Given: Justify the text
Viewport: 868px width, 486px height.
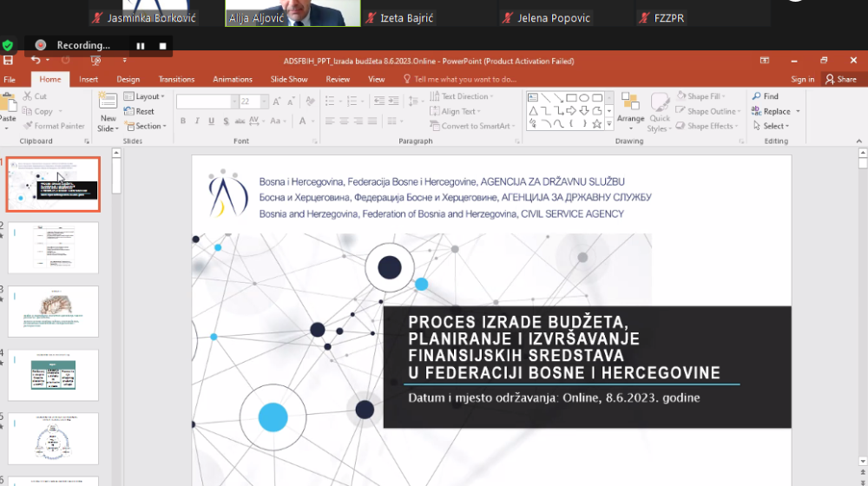Looking at the screenshot, I should (372, 121).
